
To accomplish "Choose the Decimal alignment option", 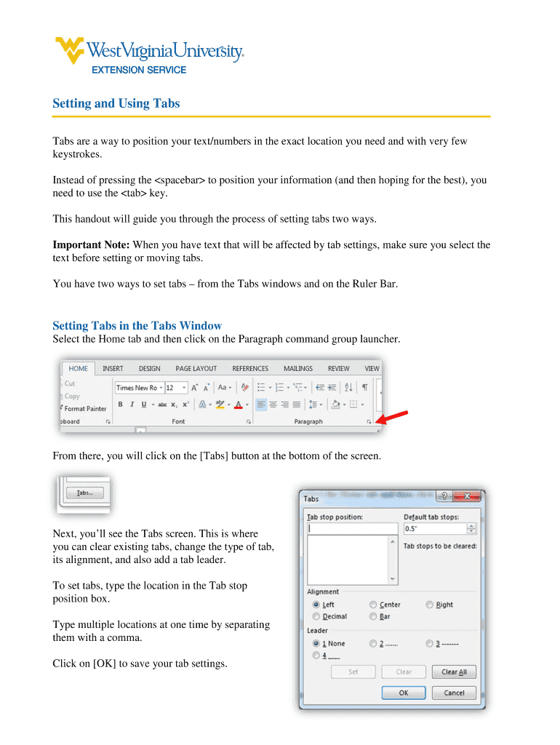I will 316,617.
